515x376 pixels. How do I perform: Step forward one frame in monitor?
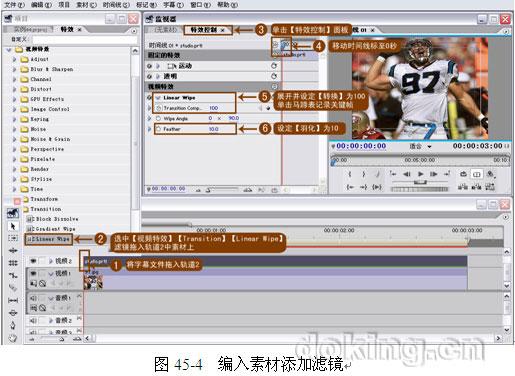click(x=433, y=174)
